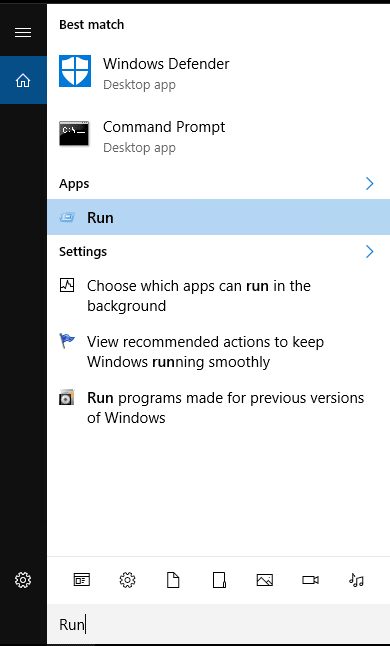Filter results by Videos icon
Viewport: 390px width, 646px height.
[311, 580]
